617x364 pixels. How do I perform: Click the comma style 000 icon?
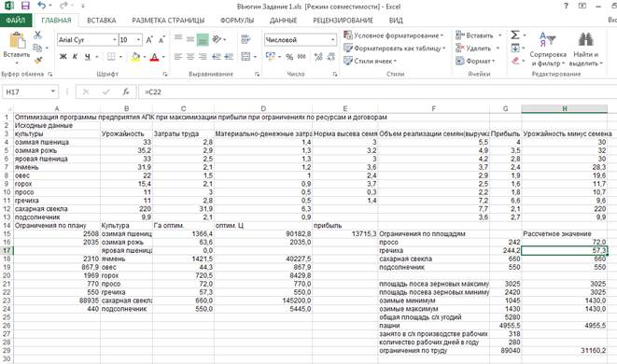click(301, 57)
